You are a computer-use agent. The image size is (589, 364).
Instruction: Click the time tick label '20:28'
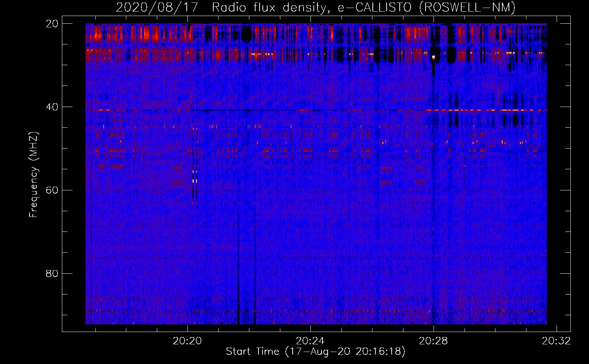click(433, 341)
